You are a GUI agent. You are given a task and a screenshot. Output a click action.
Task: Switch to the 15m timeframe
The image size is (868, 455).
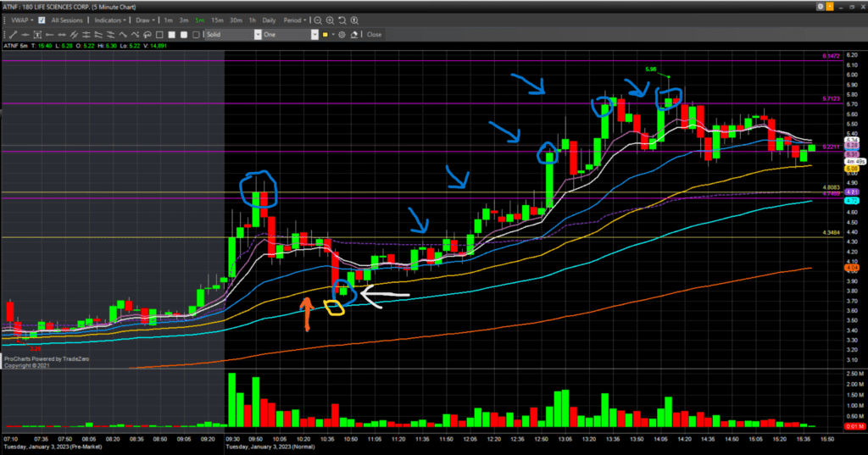tap(218, 19)
